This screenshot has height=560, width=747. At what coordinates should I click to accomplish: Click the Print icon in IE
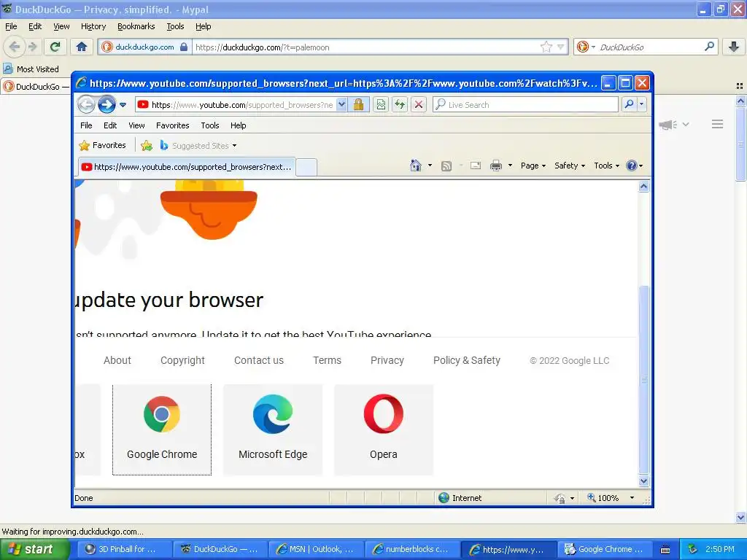(496, 166)
